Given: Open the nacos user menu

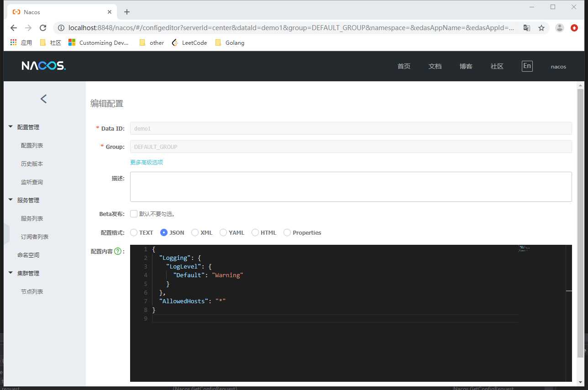Looking at the screenshot, I should pyautogui.click(x=558, y=66).
